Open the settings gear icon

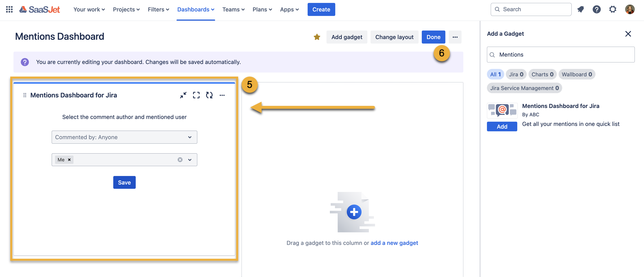(x=613, y=9)
